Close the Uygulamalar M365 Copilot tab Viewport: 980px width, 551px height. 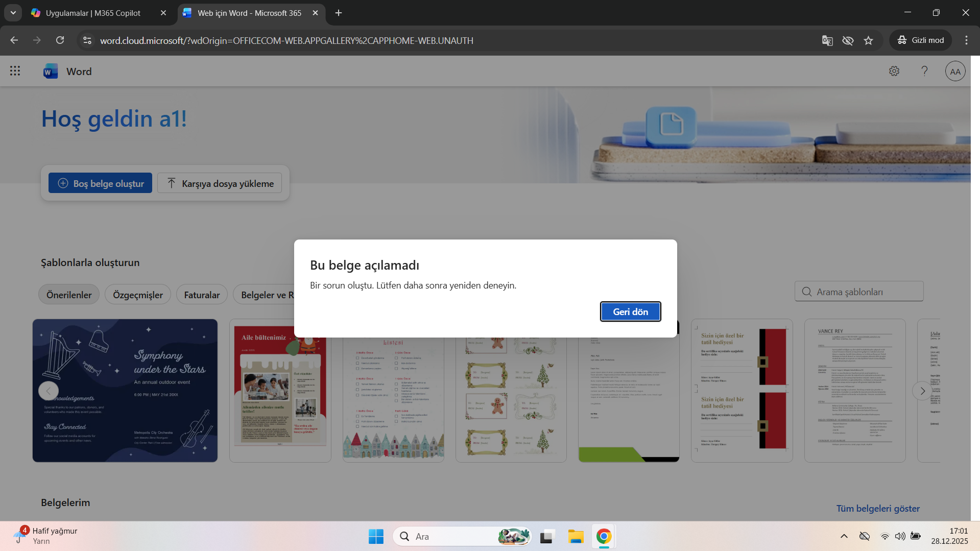click(x=163, y=13)
